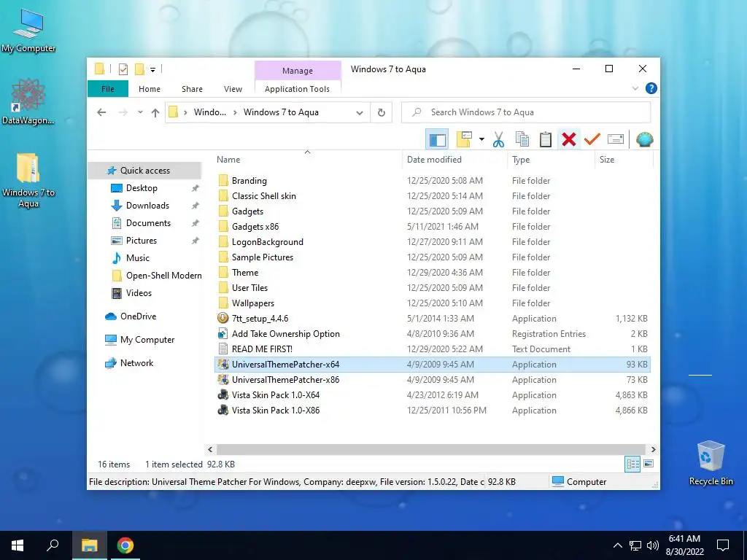Select Quick access in navigation pane
This screenshot has height=560, width=747.
coord(144,171)
